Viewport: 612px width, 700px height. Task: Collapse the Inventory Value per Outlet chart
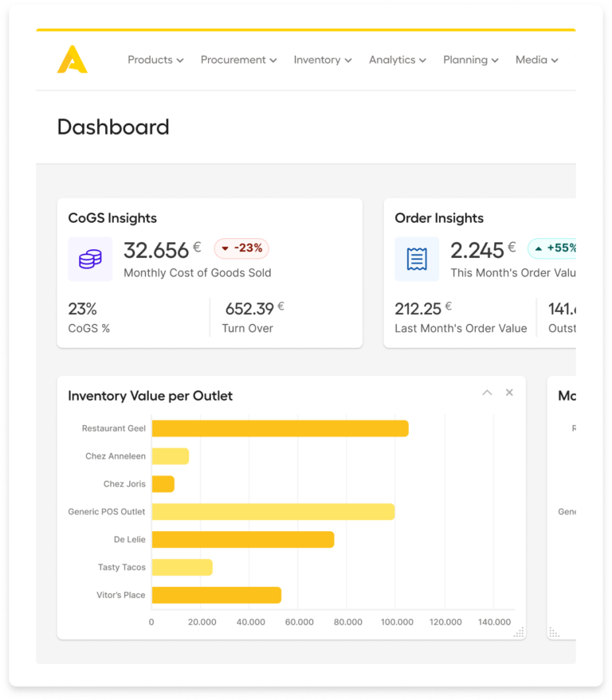click(487, 393)
